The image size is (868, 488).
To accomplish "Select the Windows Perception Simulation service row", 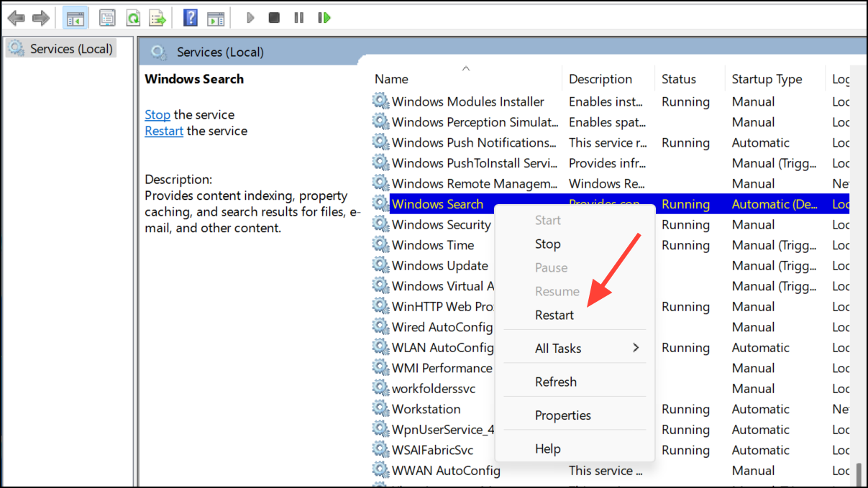I will click(x=611, y=122).
